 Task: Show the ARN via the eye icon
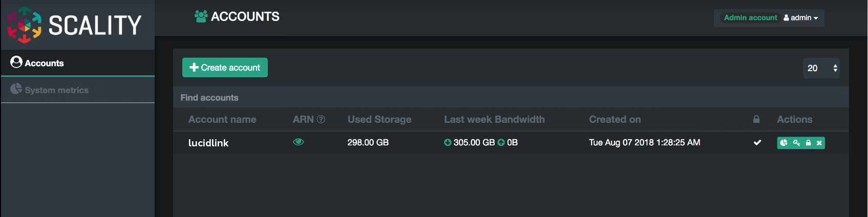pos(299,142)
